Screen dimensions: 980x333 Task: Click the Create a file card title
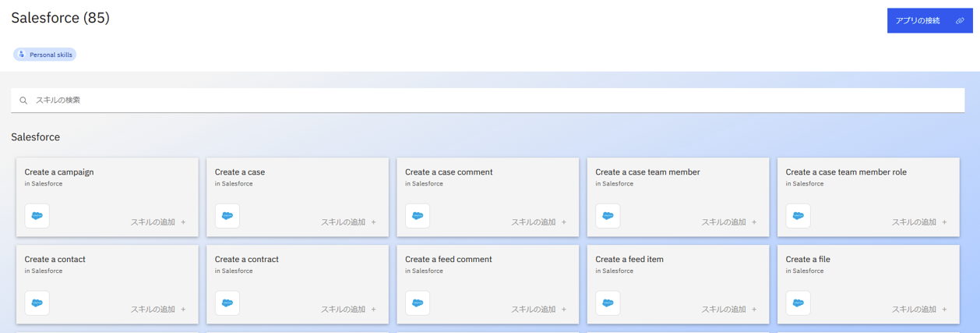[808, 260]
